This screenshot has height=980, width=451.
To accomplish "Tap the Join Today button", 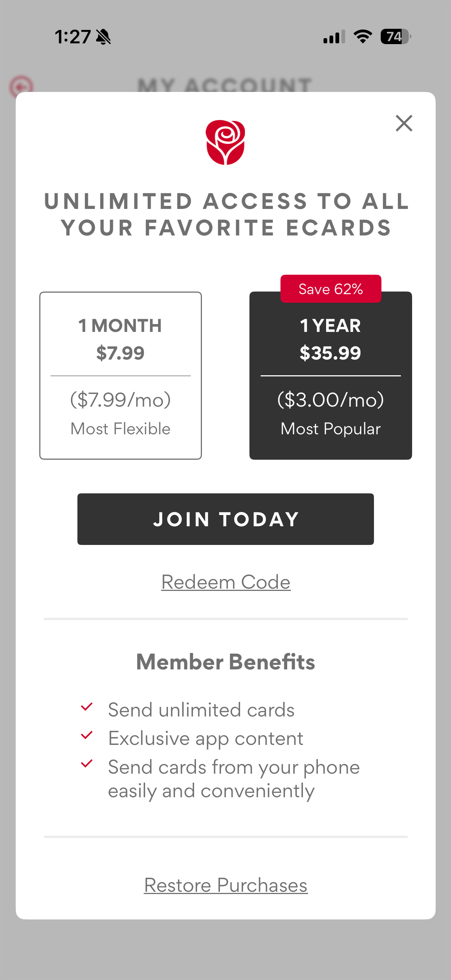I will coord(226,519).
